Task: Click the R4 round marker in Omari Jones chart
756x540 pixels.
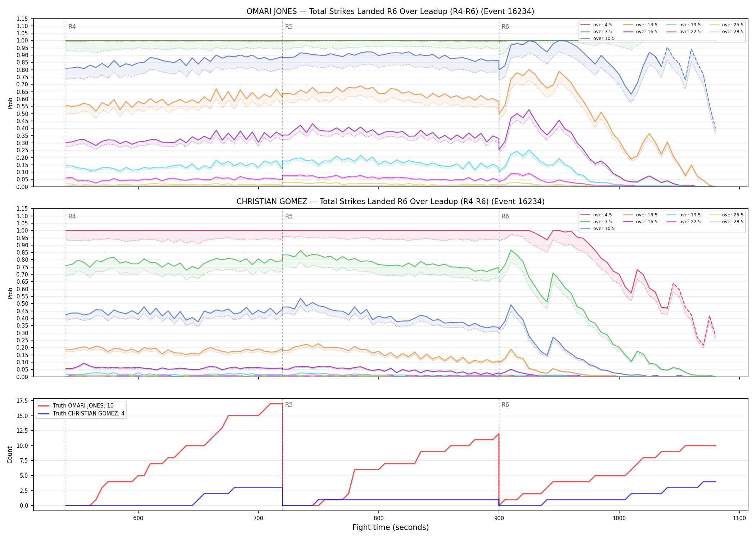Action: [72, 27]
